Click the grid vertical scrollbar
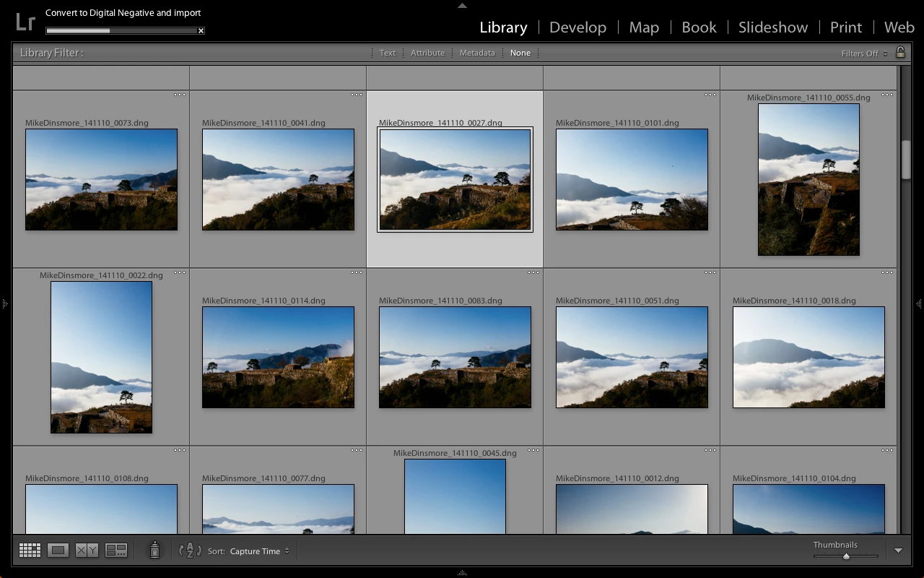 pyautogui.click(x=906, y=159)
